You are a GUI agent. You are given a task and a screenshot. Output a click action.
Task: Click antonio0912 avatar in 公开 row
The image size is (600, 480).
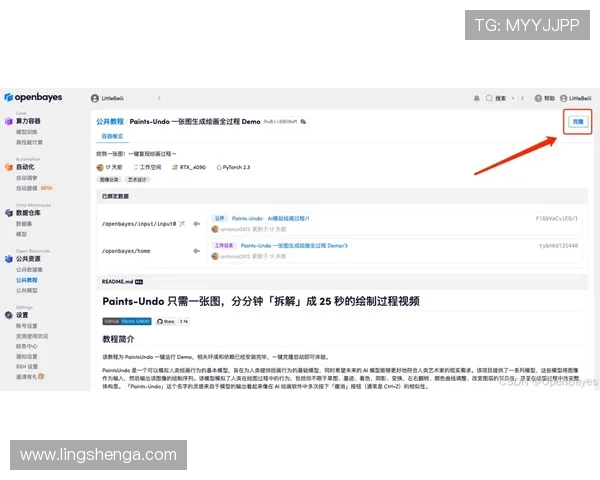pos(215,229)
